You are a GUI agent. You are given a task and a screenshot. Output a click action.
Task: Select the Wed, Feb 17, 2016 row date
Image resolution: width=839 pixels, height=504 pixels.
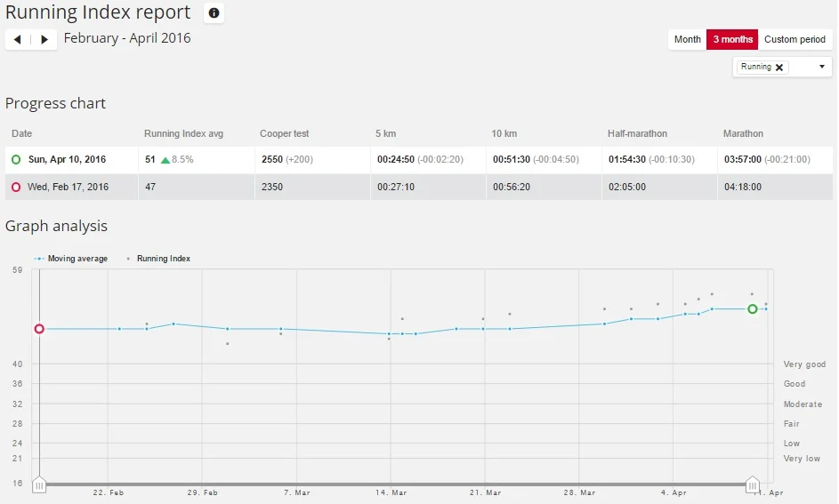pyautogui.click(x=68, y=188)
